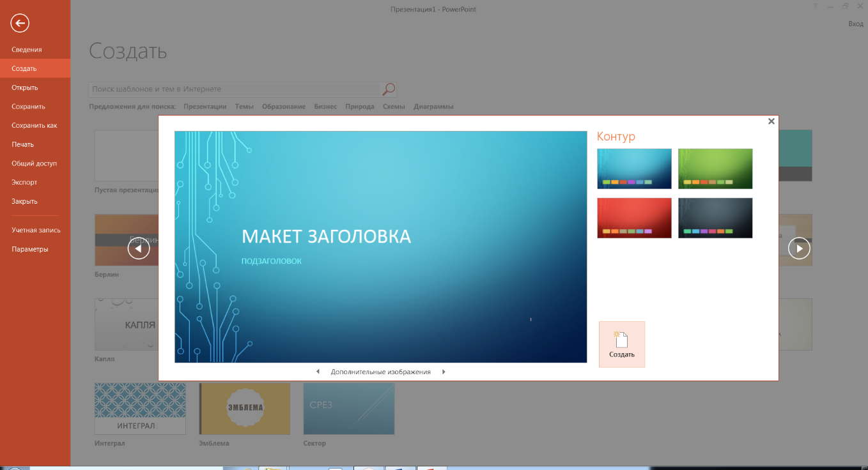This screenshot has height=470, width=868.
Task: Open the Сведения page
Action: [35, 50]
